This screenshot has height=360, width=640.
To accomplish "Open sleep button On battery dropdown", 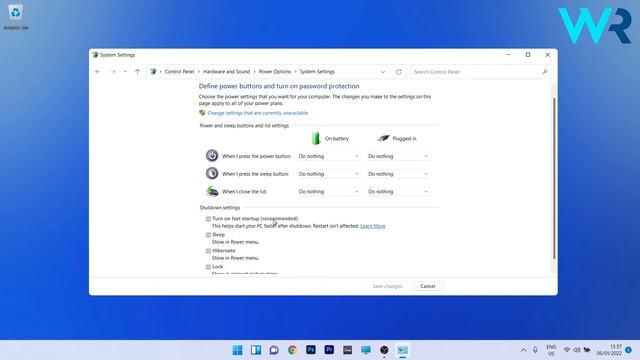I will pyautogui.click(x=329, y=174).
